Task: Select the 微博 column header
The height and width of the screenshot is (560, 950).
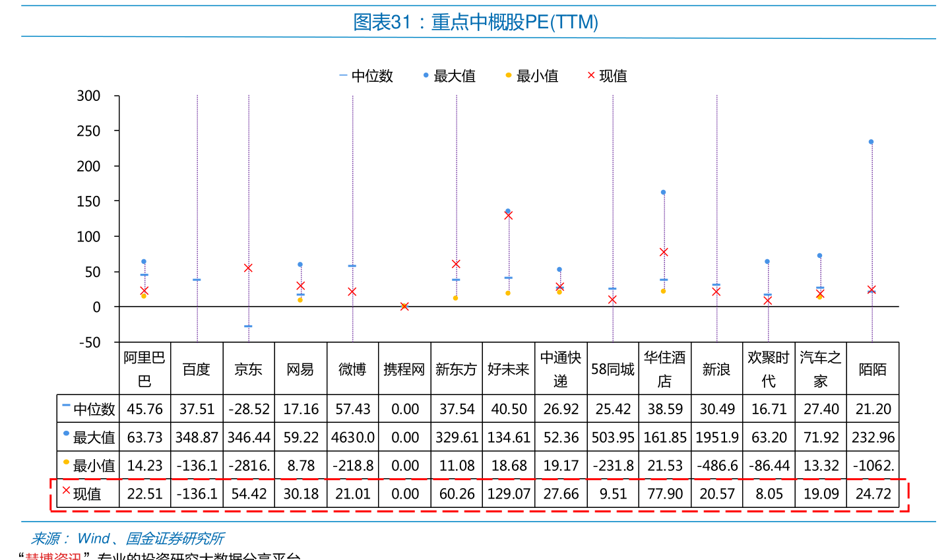Action: click(x=353, y=369)
